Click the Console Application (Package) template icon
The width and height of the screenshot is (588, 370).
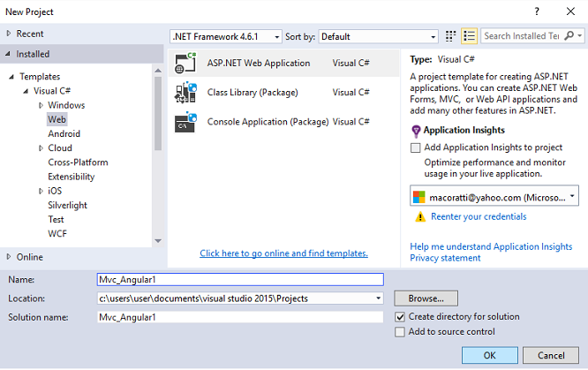tap(185, 122)
